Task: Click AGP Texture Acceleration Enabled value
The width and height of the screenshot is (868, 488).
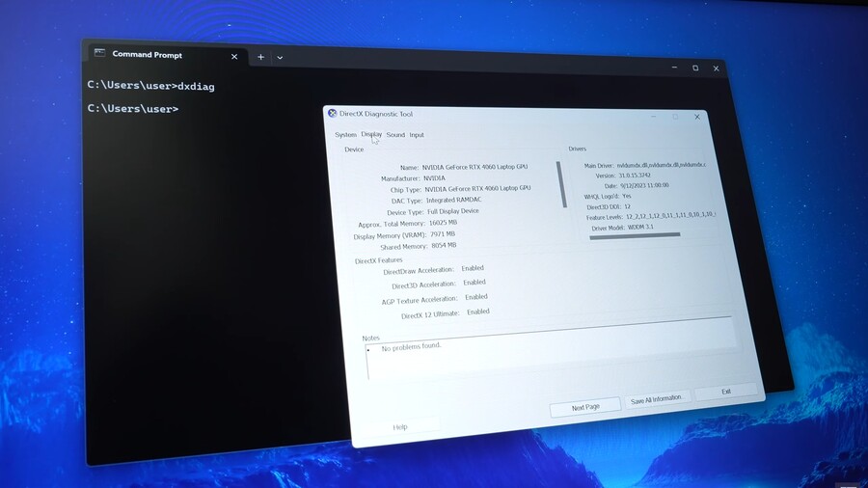Action: tap(476, 297)
